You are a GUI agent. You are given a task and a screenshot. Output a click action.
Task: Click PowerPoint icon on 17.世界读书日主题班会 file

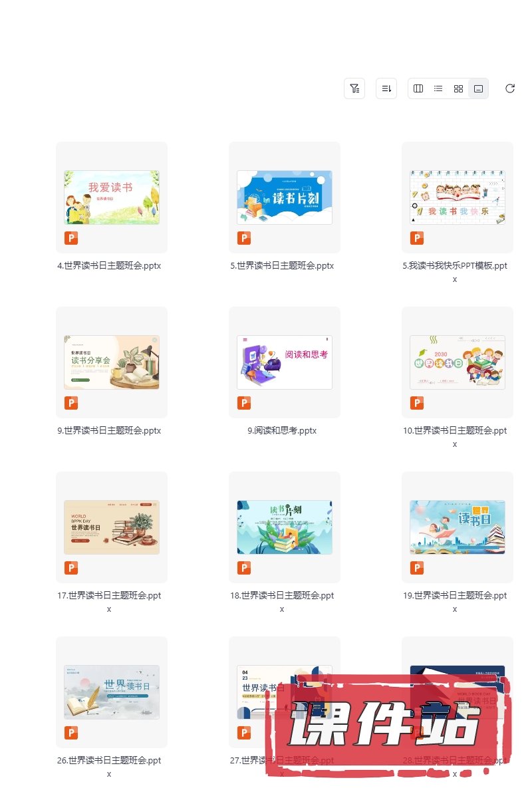[x=71, y=567]
